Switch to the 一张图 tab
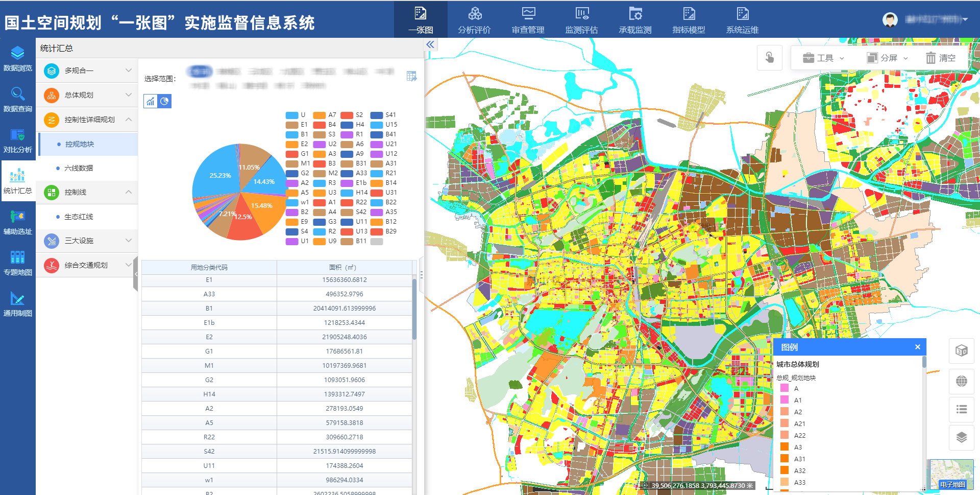Viewport: 980px width, 495px height. coord(421,19)
